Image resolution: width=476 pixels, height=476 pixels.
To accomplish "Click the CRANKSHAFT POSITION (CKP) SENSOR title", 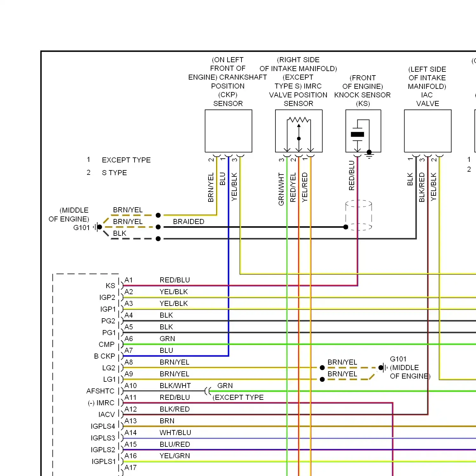I will tap(228, 90).
